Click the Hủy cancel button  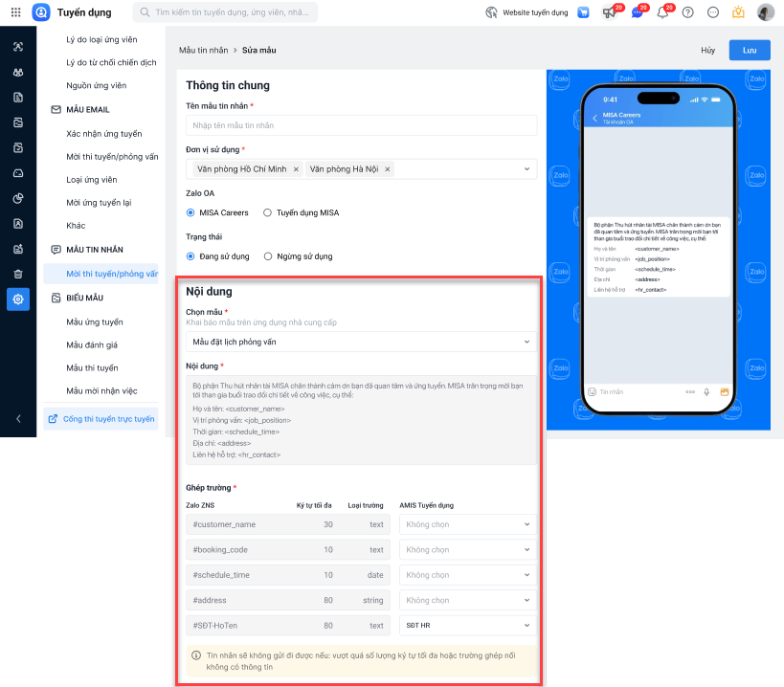click(x=707, y=50)
